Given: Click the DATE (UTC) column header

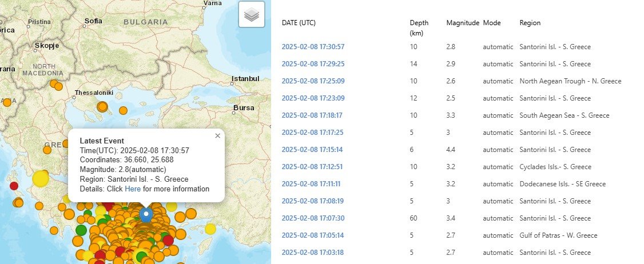Looking at the screenshot, I should 299,23.
